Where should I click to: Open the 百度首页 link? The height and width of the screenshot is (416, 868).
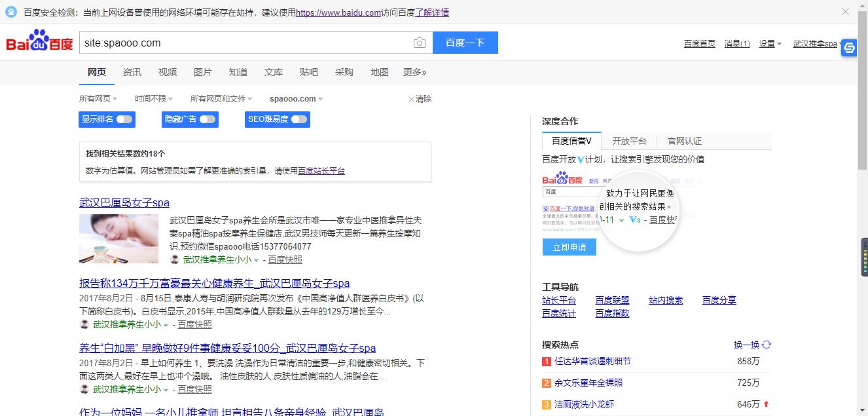pyautogui.click(x=700, y=44)
